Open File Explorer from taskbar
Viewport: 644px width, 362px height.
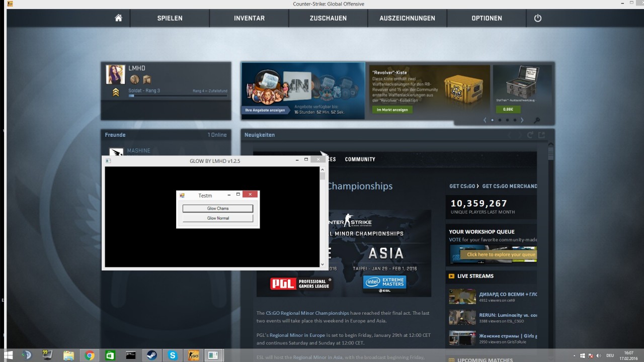click(69, 355)
